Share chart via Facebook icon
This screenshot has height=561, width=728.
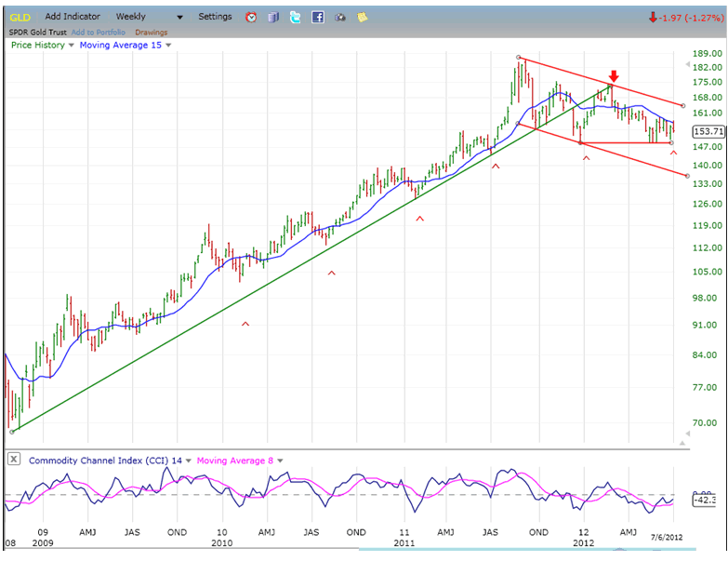tap(318, 17)
